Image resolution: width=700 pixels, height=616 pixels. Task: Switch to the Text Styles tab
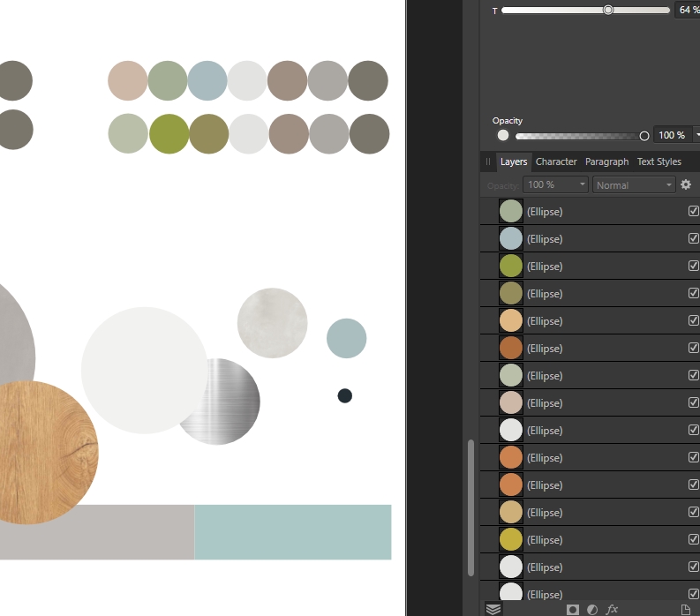coord(659,162)
